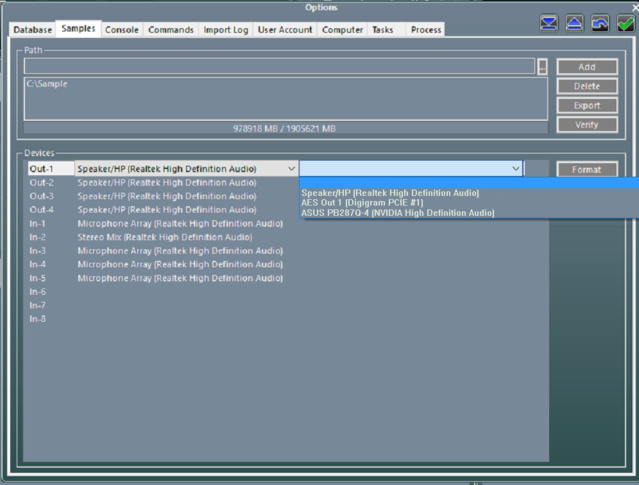The image size is (639, 485).
Task: Click into the empty path input field
Action: 279,67
